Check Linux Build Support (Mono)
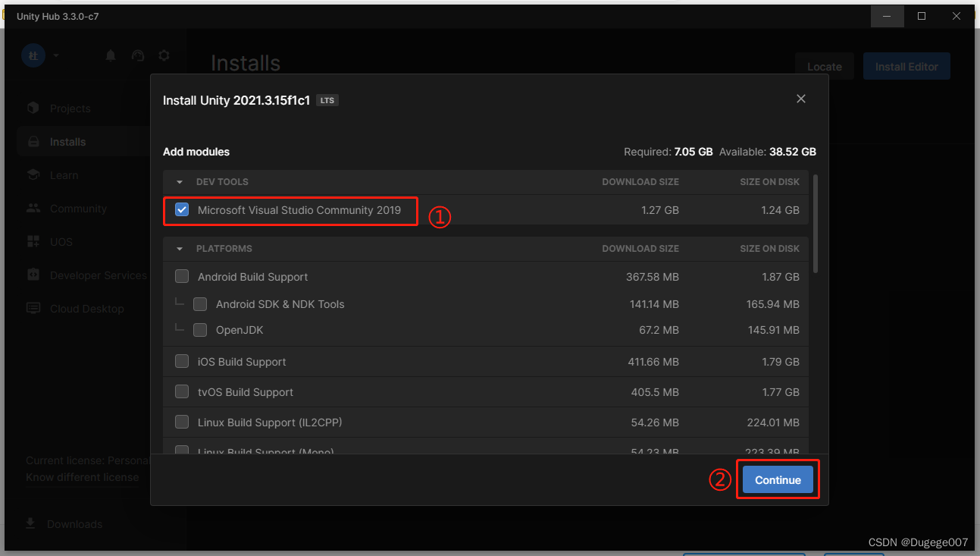 point(182,451)
